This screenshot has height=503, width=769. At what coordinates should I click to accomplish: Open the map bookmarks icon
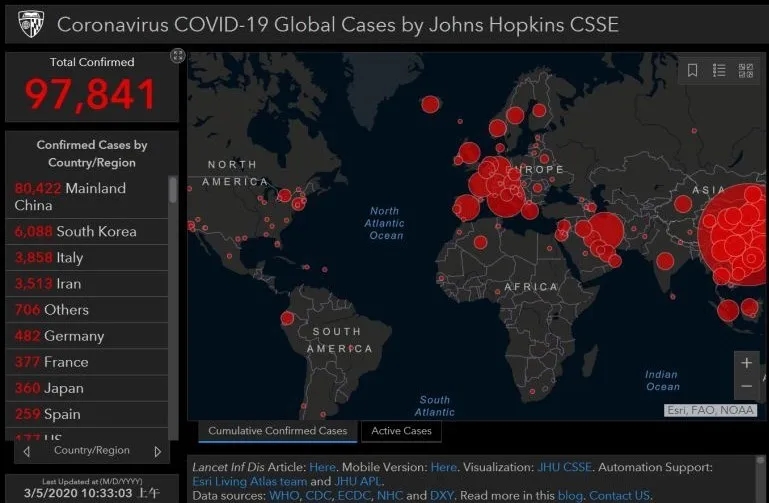point(693,70)
